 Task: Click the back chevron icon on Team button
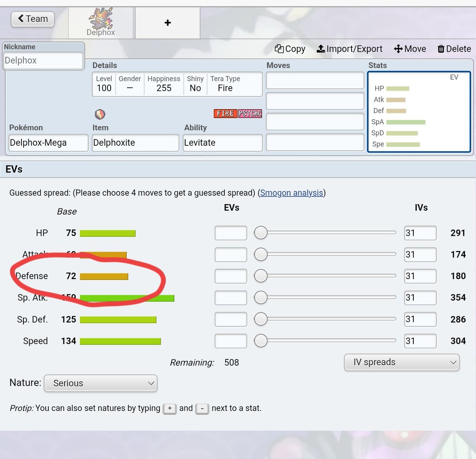coord(21,19)
